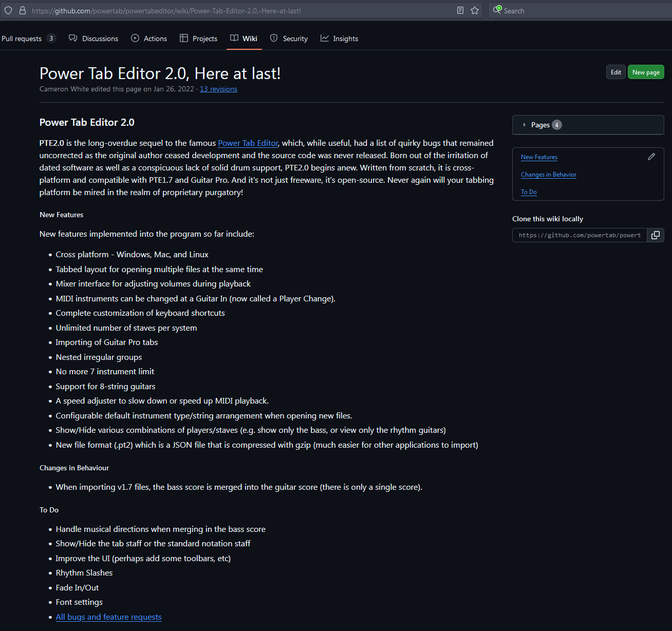
Task: Click the 'Fade In/Out' to-do item
Action: click(x=77, y=588)
